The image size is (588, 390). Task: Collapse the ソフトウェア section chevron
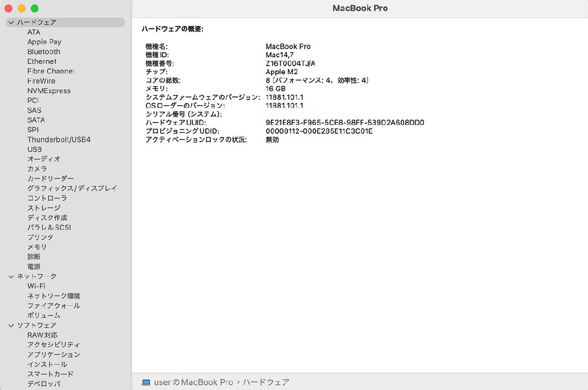coord(11,325)
